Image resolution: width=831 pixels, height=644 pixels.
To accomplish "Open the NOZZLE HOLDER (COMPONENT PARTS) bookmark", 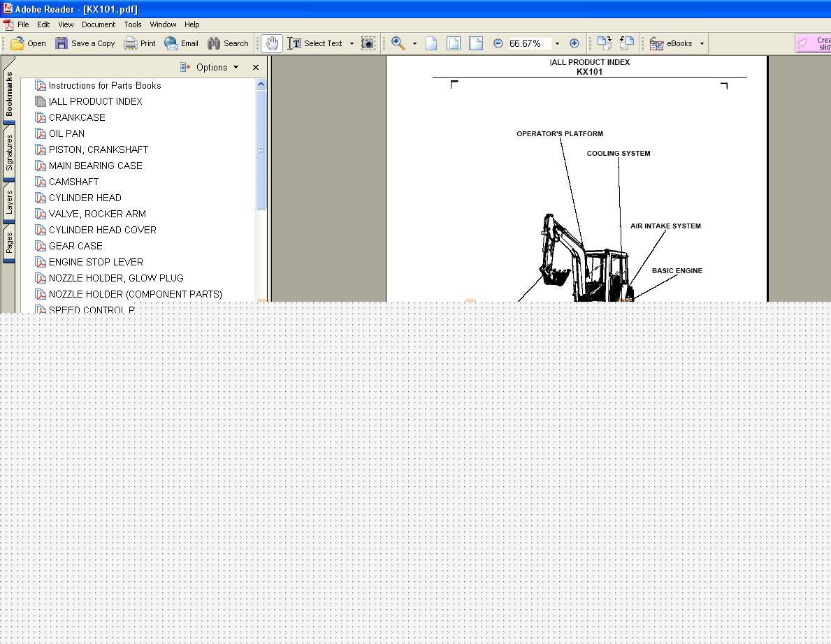I will point(135,294).
